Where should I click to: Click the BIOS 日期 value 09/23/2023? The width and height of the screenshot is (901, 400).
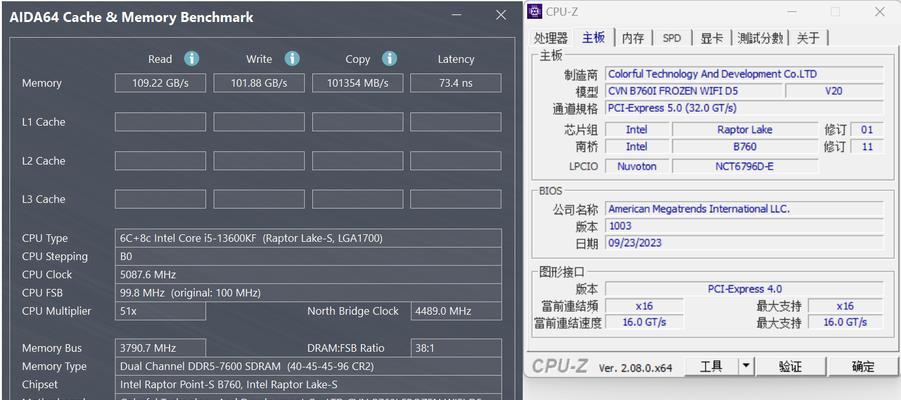pyautogui.click(x=744, y=243)
